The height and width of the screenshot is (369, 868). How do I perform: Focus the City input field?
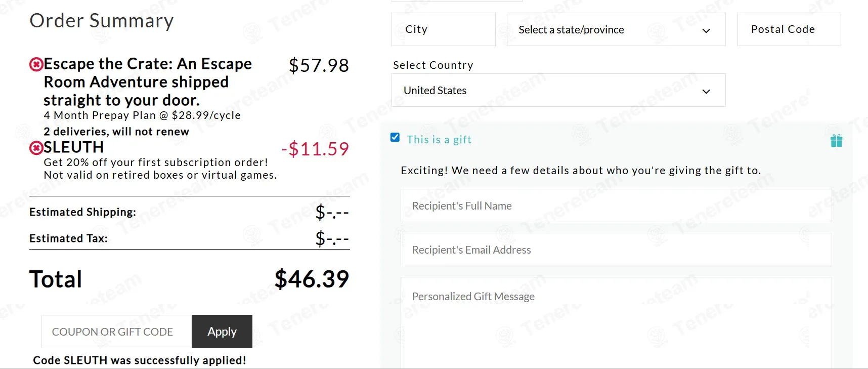click(x=443, y=30)
